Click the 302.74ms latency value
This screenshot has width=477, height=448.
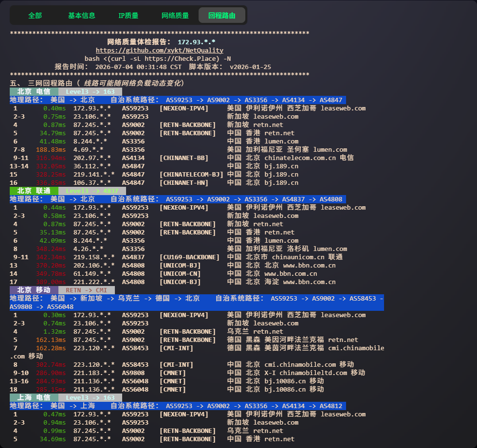click(x=51, y=365)
